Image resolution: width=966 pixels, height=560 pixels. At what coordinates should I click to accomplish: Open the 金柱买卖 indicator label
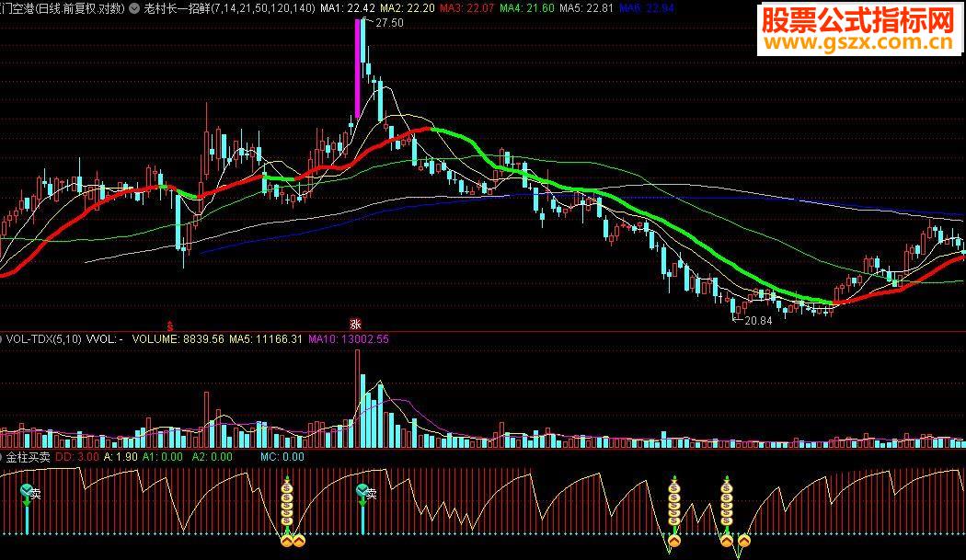tap(29, 457)
